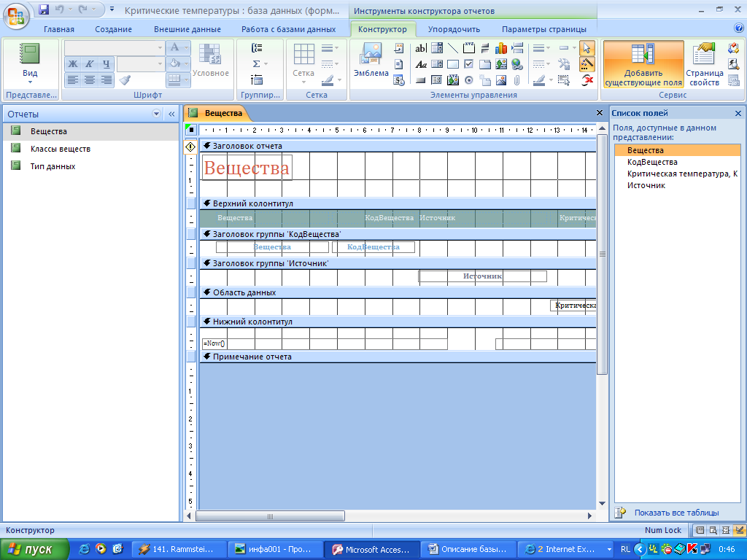Open Group and Sort icon
The width and height of the screenshot is (747, 560).
[257, 48]
